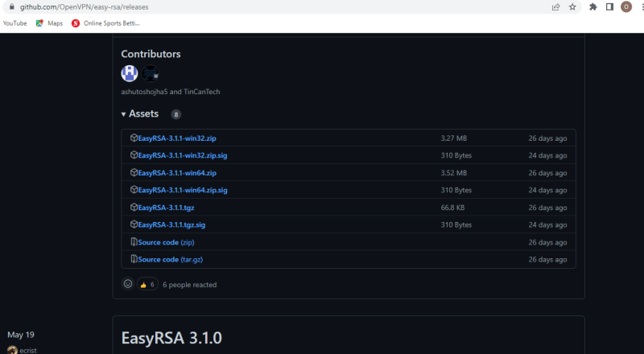Click ecrist avatar image
Image resolution: width=644 pixels, height=354 pixels.
pos(12,350)
